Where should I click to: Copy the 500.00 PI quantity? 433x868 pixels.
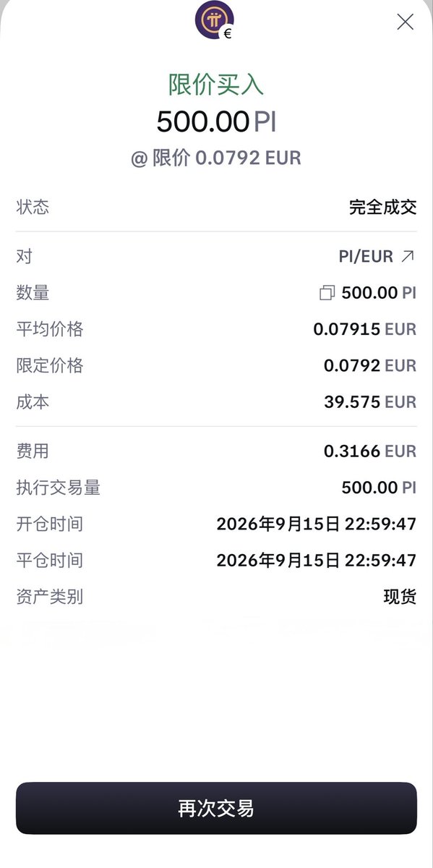[327, 293]
